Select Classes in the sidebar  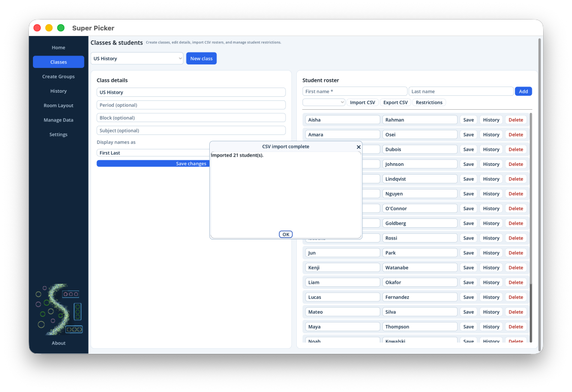(58, 62)
